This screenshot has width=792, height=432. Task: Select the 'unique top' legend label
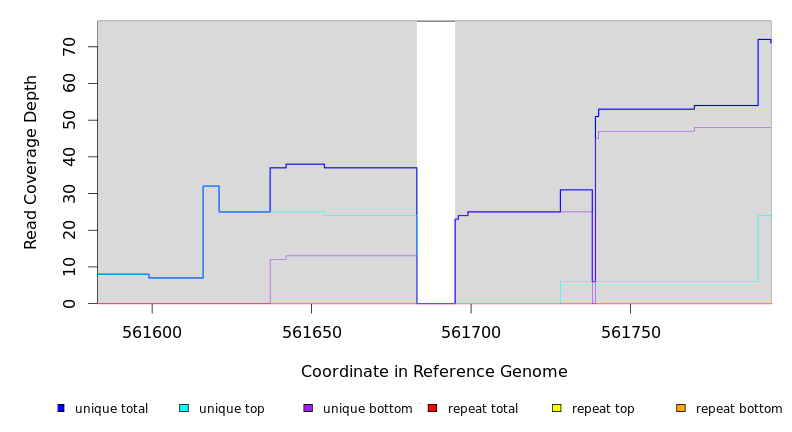[x=232, y=409]
